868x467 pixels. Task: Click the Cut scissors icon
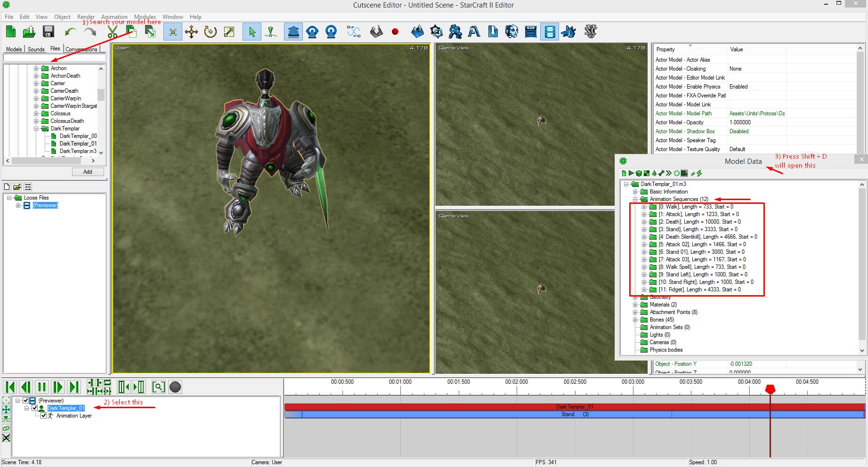(x=112, y=32)
